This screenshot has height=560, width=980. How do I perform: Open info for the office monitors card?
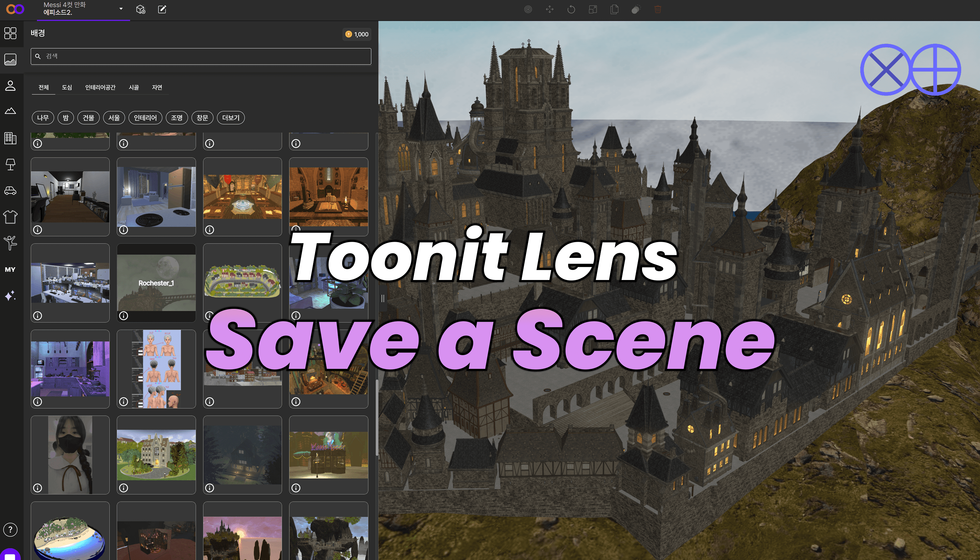click(x=37, y=316)
